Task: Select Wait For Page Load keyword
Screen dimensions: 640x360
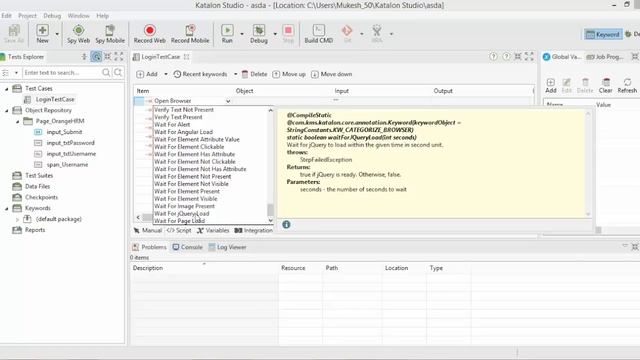Action: [x=180, y=221]
